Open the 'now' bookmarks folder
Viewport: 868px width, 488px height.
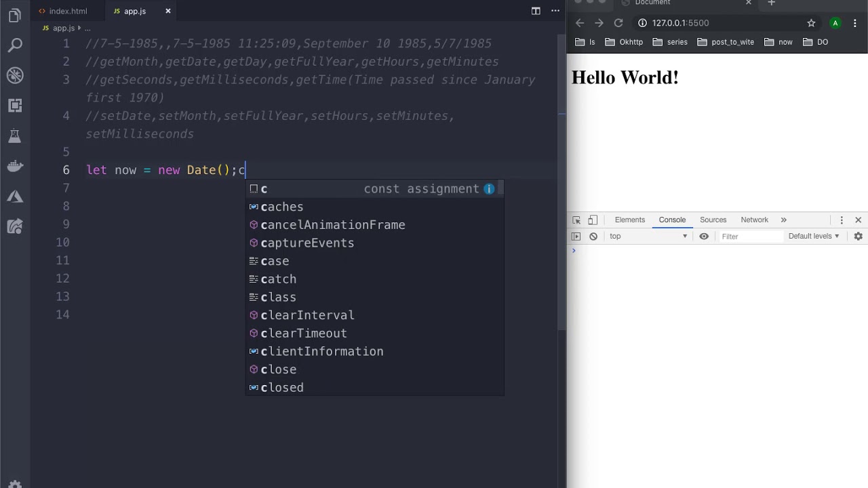click(x=778, y=42)
